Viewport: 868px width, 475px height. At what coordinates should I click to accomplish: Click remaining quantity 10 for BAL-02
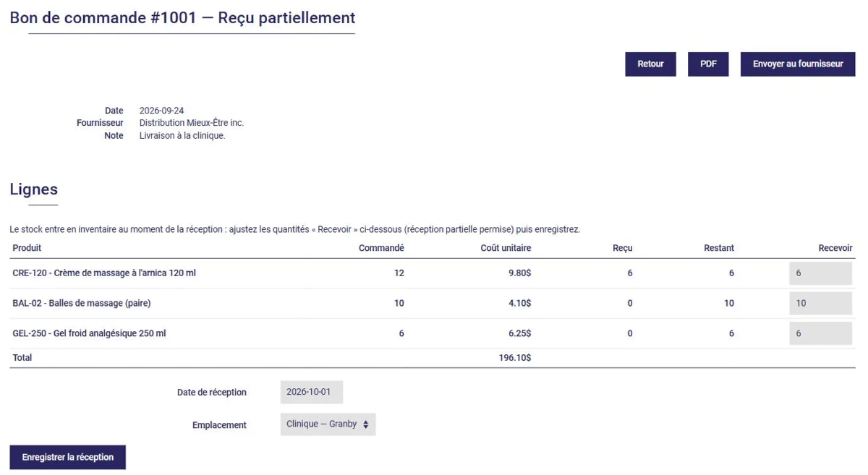tap(728, 304)
